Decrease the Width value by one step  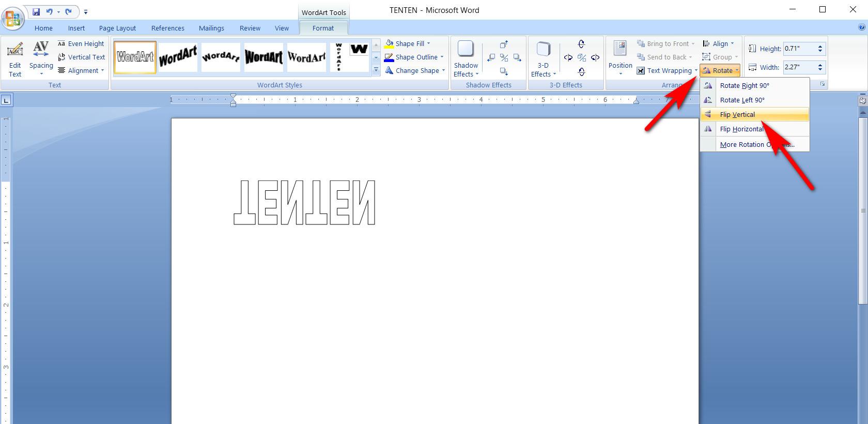click(x=820, y=70)
